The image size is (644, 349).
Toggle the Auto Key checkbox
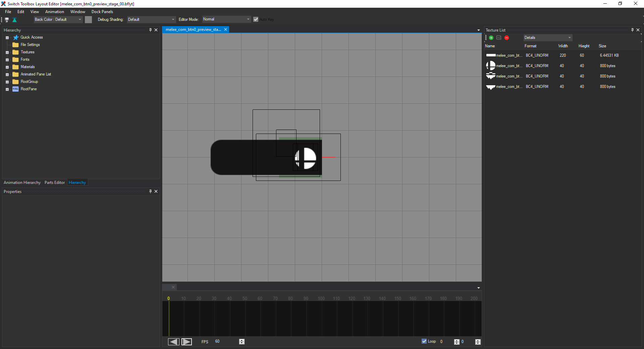[x=256, y=19]
